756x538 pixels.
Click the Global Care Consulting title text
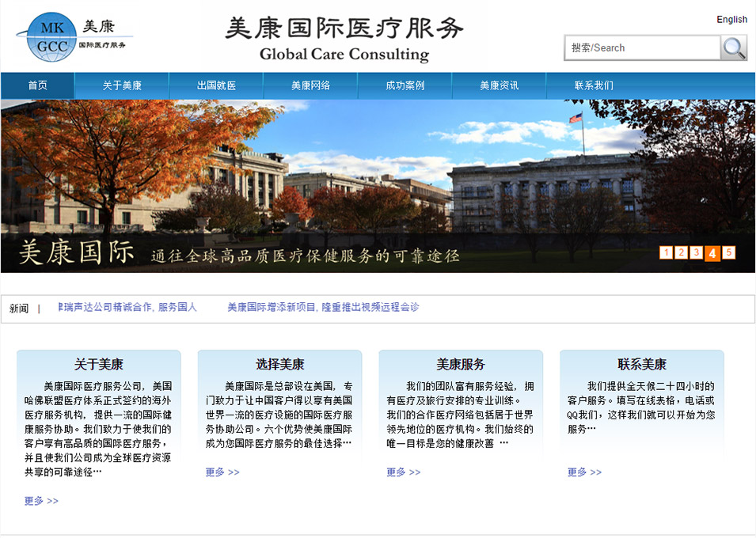pos(344,54)
